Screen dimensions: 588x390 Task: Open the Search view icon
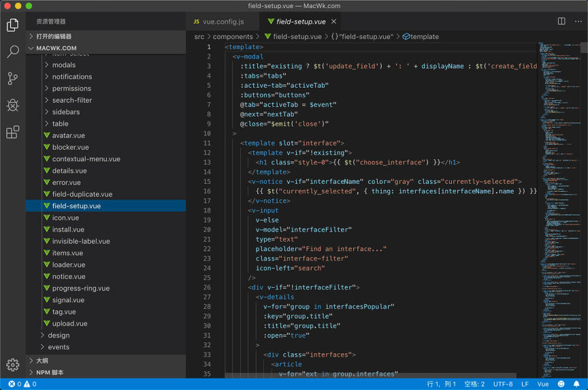click(12, 52)
